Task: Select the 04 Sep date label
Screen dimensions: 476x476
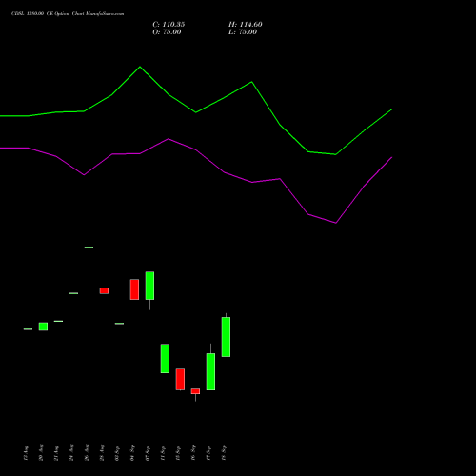Action: (x=132, y=453)
